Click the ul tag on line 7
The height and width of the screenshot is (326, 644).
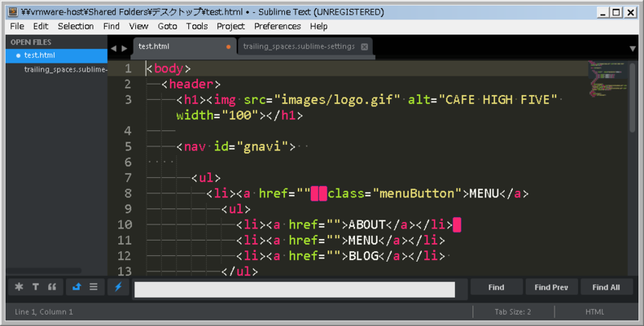206,178
